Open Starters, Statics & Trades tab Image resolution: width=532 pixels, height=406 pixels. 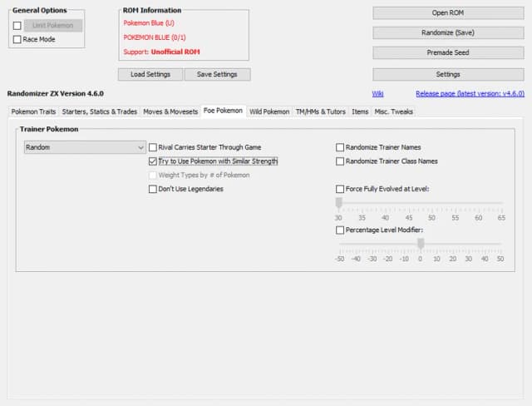tap(100, 111)
